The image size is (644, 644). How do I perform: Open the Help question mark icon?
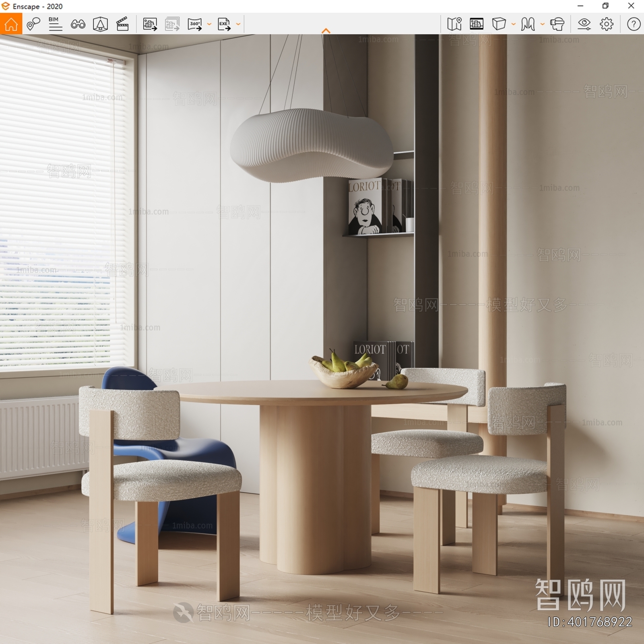[634, 24]
